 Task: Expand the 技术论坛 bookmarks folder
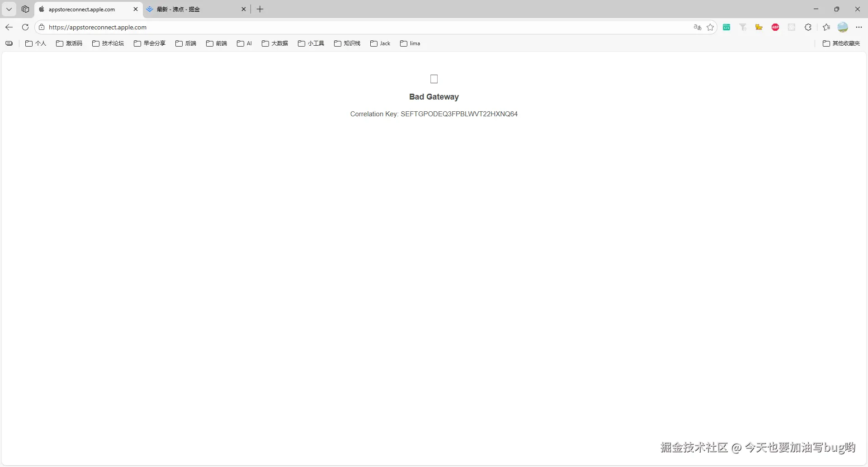[x=108, y=43]
